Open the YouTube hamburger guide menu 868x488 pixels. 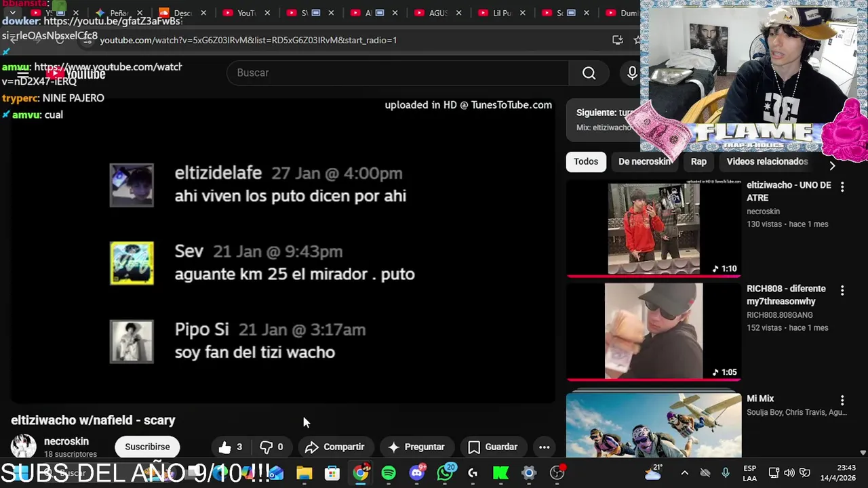point(22,73)
